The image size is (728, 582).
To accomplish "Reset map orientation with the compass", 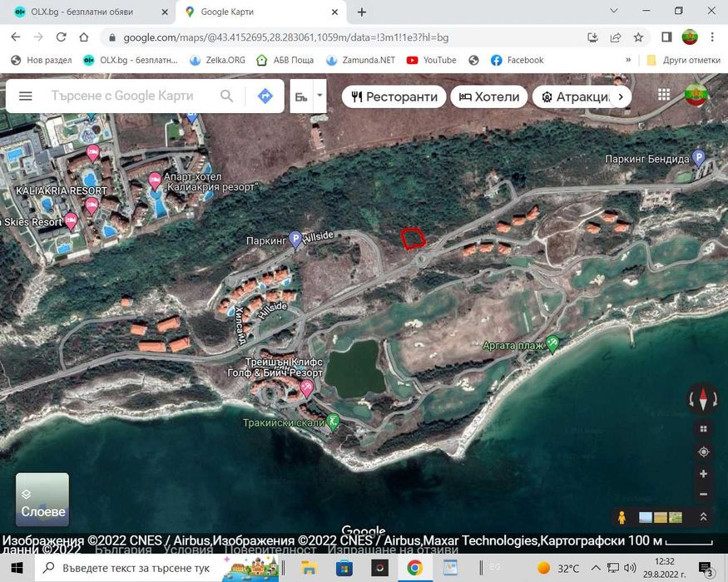I will pyautogui.click(x=703, y=399).
